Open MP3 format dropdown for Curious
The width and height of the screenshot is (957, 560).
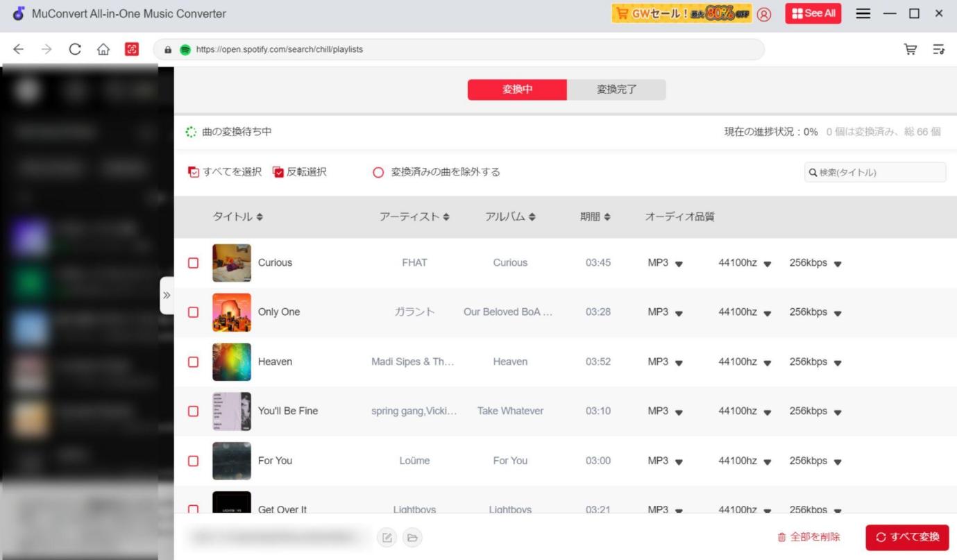665,263
